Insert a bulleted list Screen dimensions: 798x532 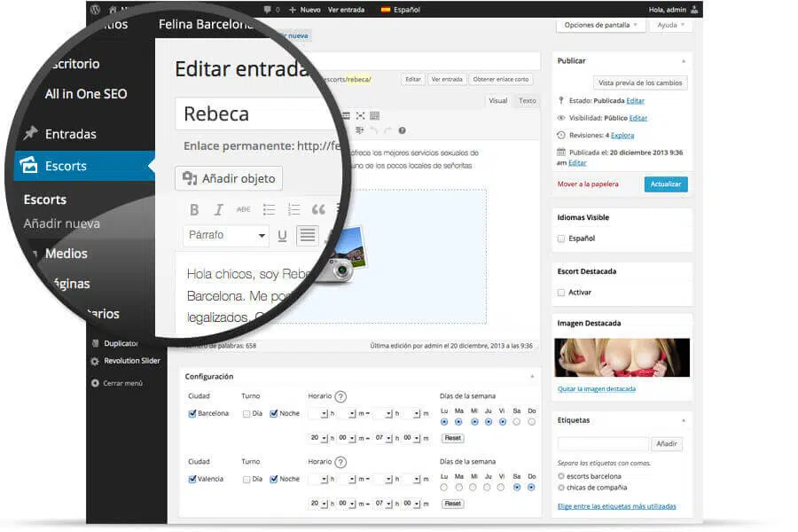pyautogui.click(x=269, y=210)
